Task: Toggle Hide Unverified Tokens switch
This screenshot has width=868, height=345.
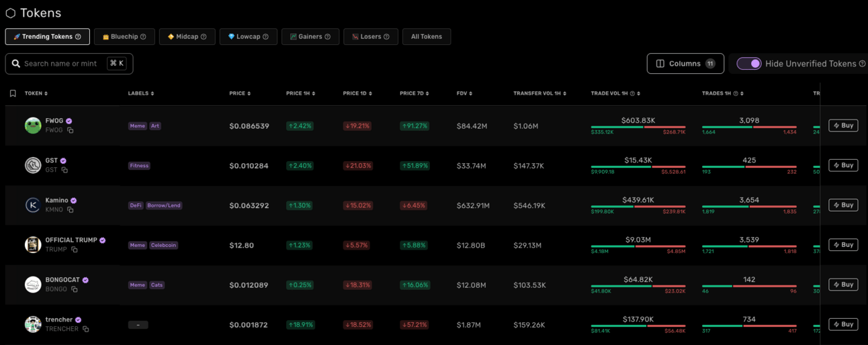Action: [748, 64]
